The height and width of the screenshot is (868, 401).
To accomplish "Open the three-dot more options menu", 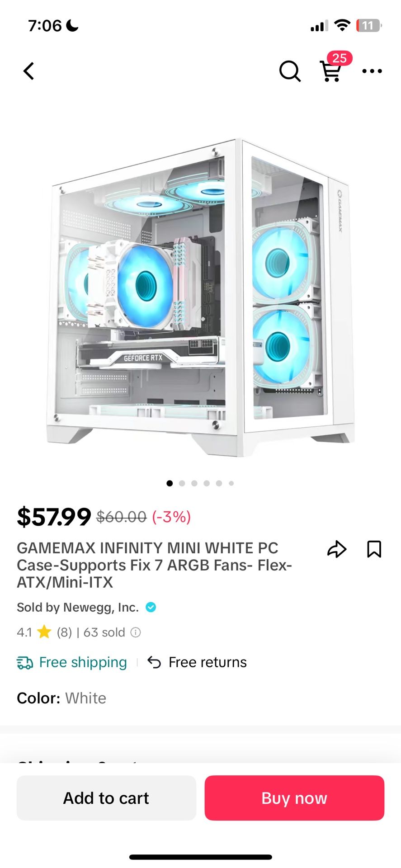I will 372,71.
